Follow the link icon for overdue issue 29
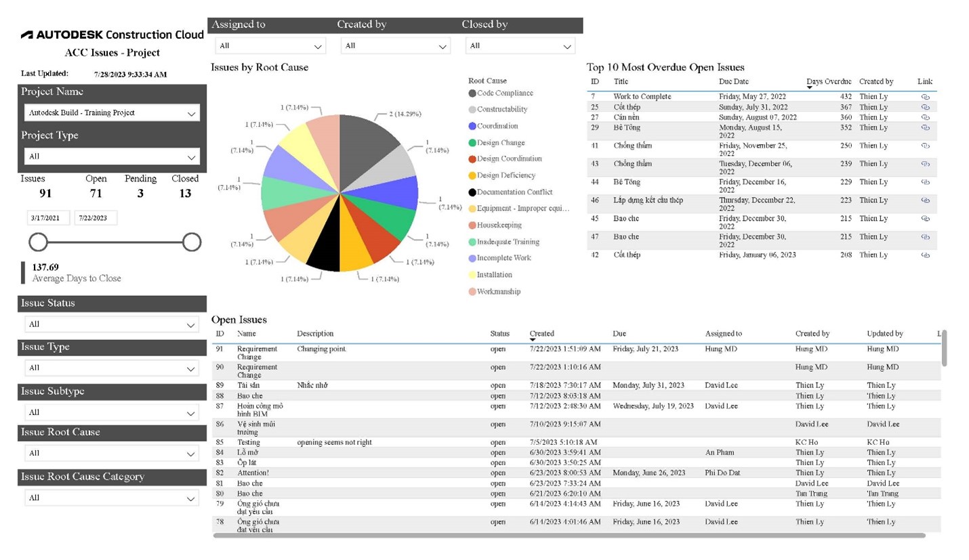This screenshot has height=560, width=969. (x=925, y=127)
